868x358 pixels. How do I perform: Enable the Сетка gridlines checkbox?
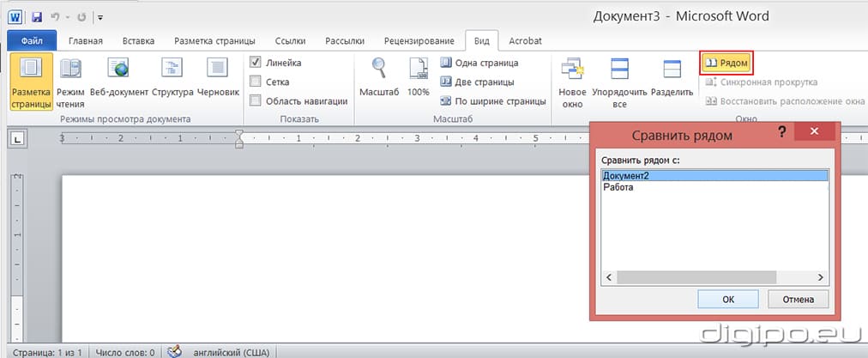[256, 82]
